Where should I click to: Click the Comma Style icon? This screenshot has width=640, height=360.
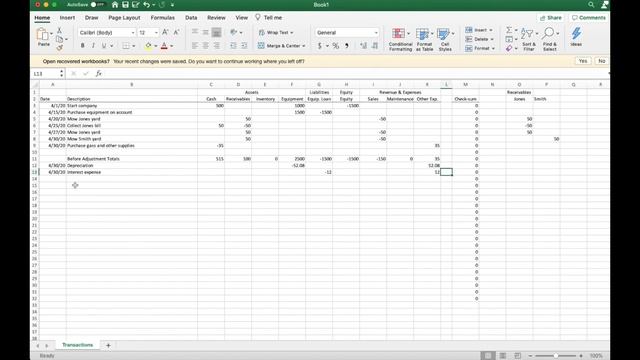pos(347,46)
